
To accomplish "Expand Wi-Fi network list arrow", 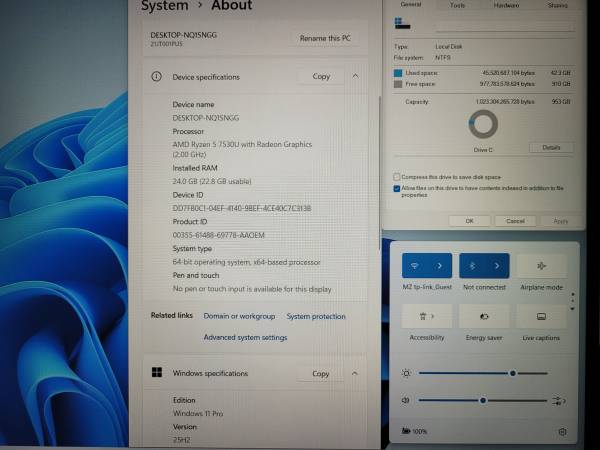I will pyautogui.click(x=440, y=266).
